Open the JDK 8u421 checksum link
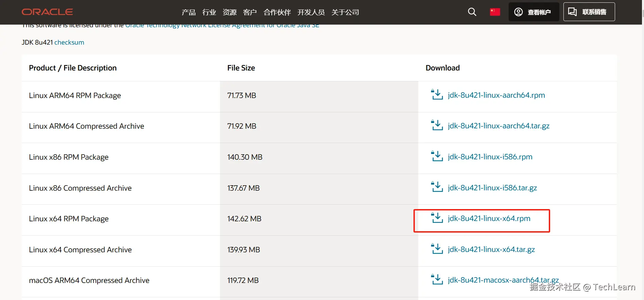 click(69, 42)
